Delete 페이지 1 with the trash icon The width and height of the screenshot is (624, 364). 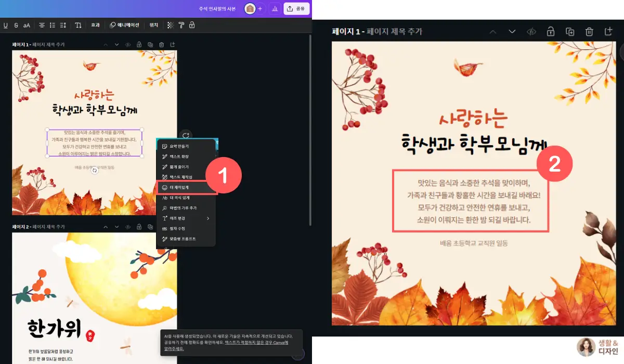click(x=589, y=31)
